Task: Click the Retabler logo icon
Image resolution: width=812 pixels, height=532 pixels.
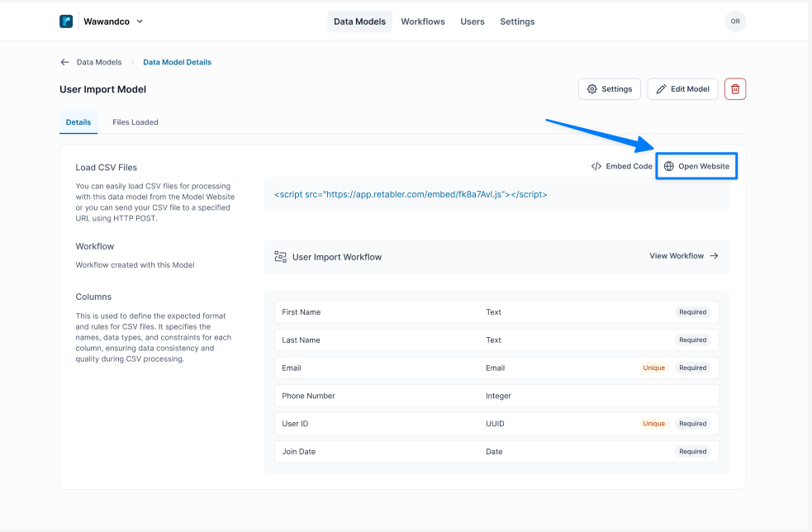Action: click(x=66, y=21)
